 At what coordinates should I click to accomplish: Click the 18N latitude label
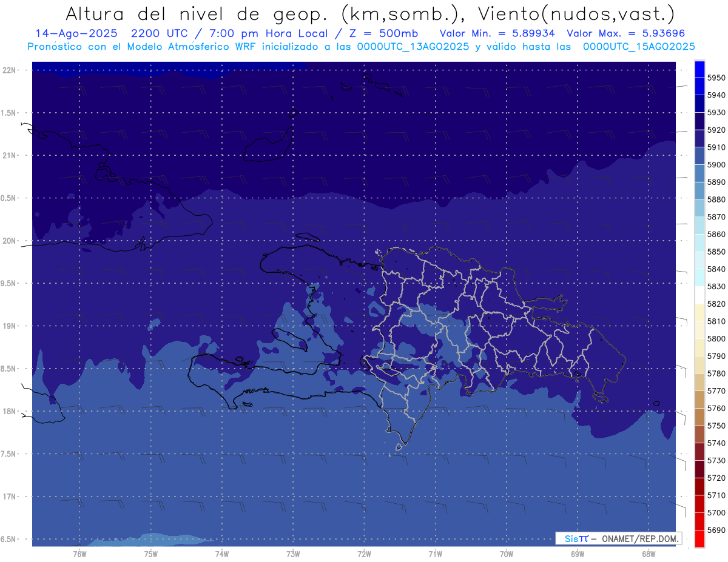(9, 412)
